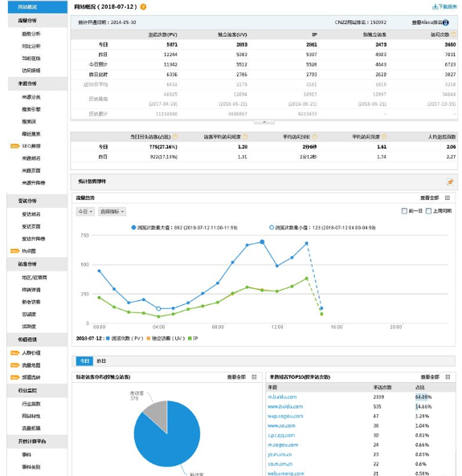Toggle the 浏览次数(PV) legend series
This screenshot has height=476, width=462.
(125, 339)
